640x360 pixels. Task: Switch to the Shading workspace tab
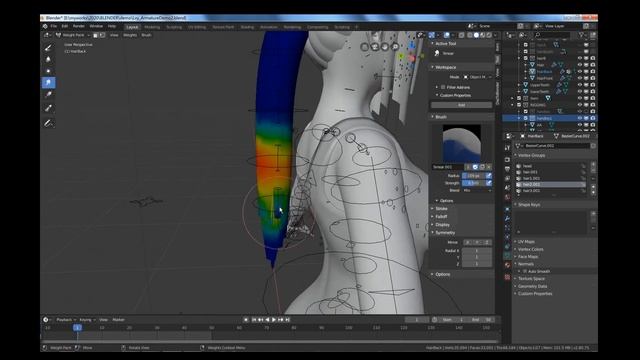[247, 27]
